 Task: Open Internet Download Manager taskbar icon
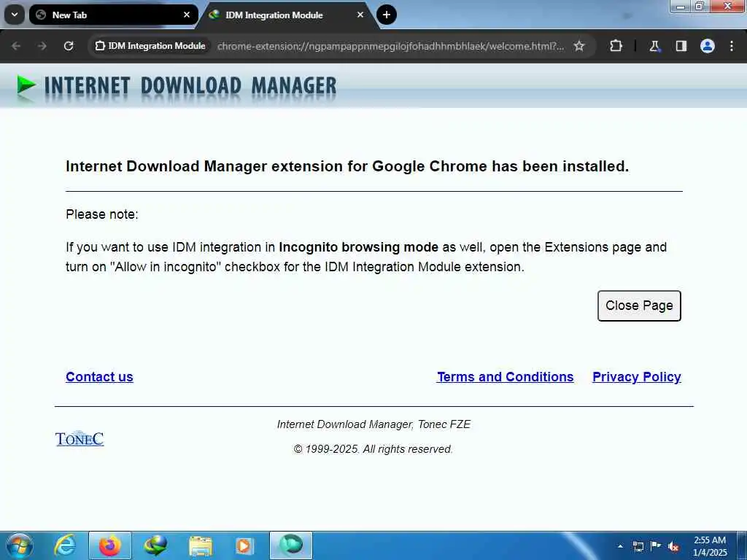point(155,545)
